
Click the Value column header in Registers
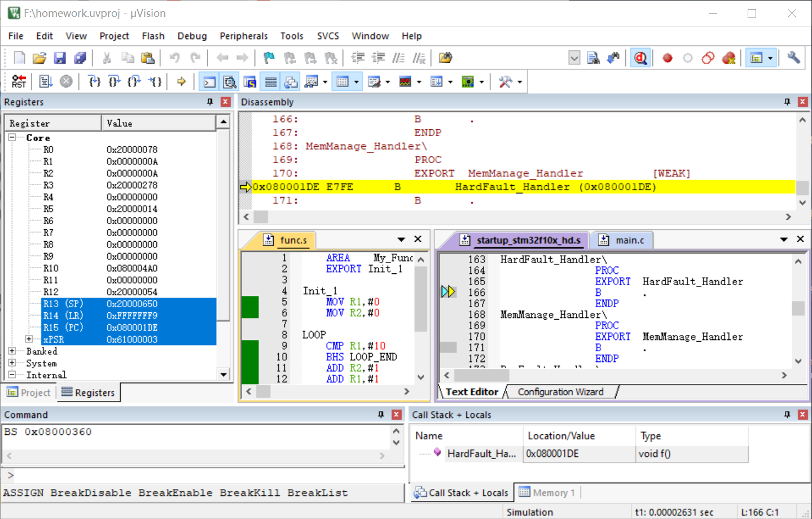(159, 123)
